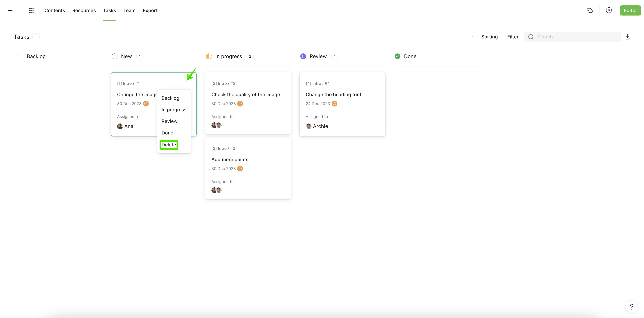
Task: Click the comments chat icon
Action: click(590, 10)
